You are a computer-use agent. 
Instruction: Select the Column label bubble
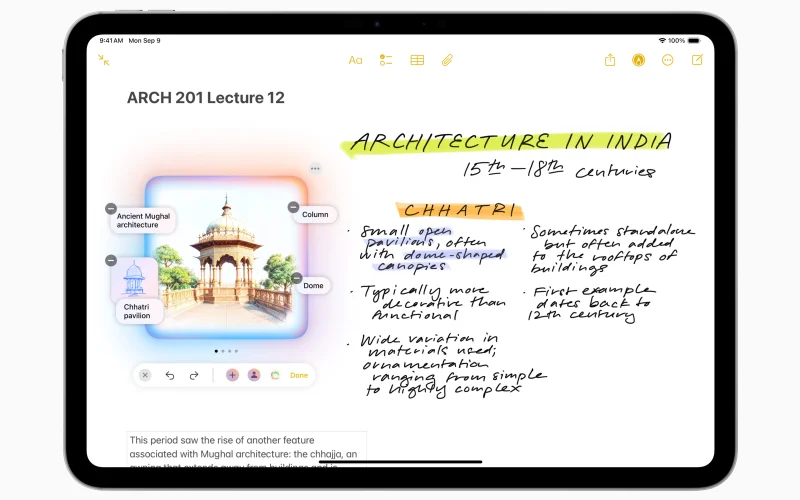(315, 214)
